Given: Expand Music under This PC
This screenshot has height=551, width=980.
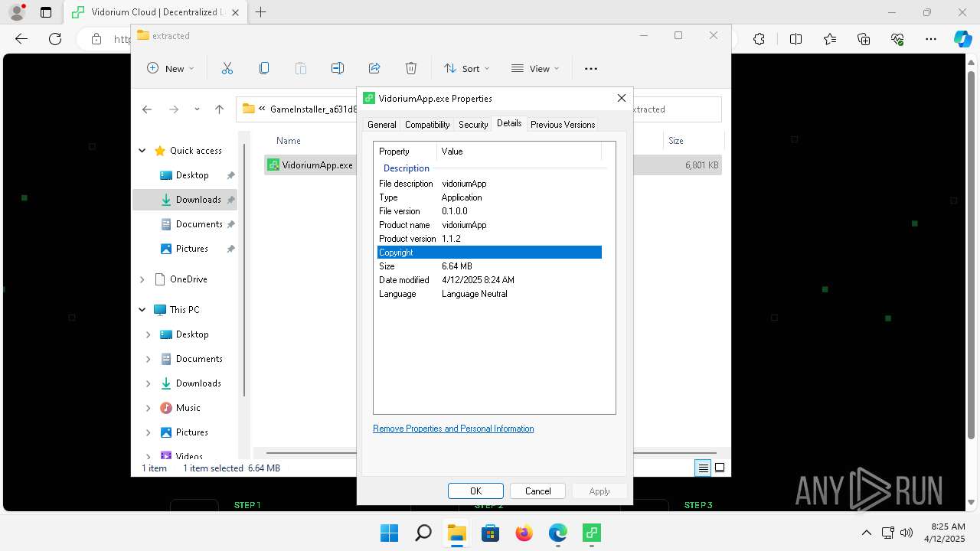Looking at the screenshot, I should pyautogui.click(x=149, y=408).
